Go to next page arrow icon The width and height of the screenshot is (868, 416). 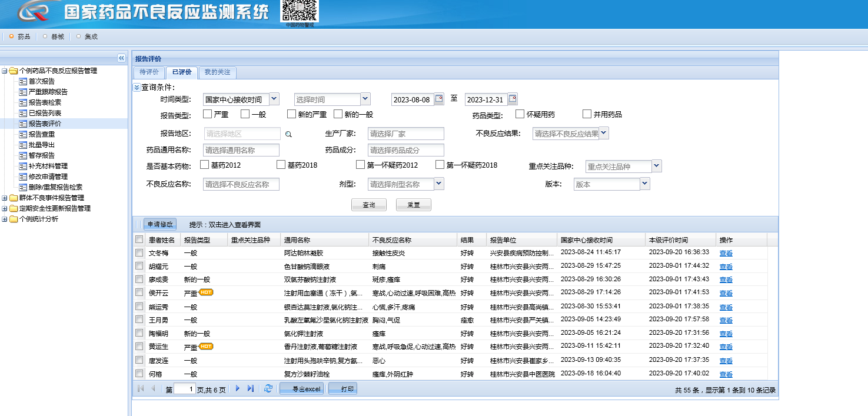click(238, 388)
